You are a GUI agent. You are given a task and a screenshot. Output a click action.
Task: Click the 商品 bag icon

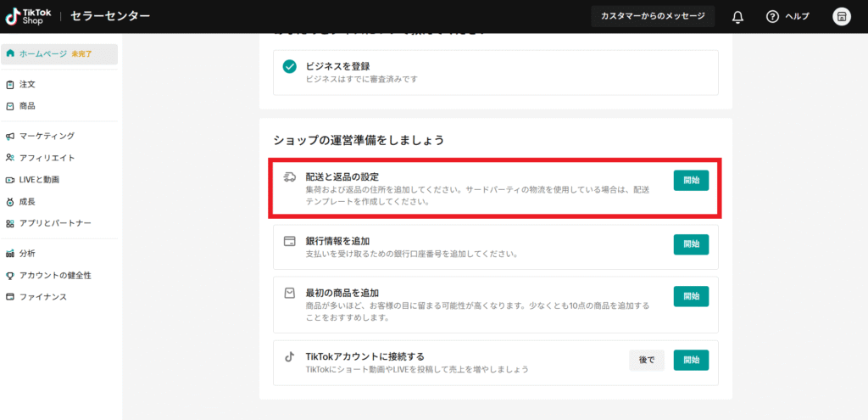pyautogui.click(x=10, y=106)
